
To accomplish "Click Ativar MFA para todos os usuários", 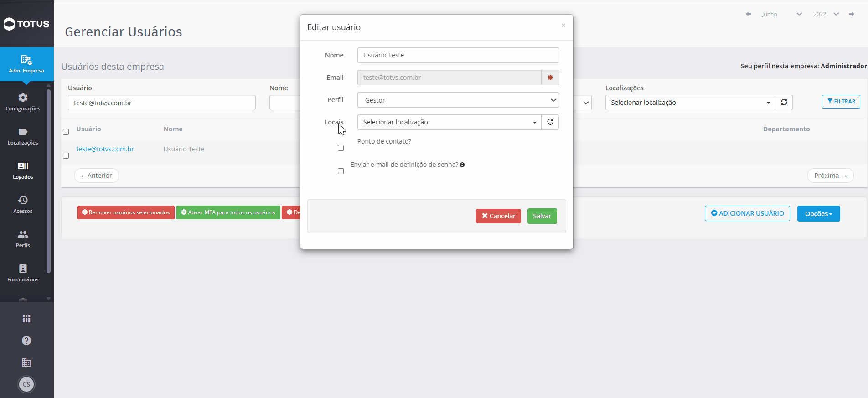I will click(228, 212).
